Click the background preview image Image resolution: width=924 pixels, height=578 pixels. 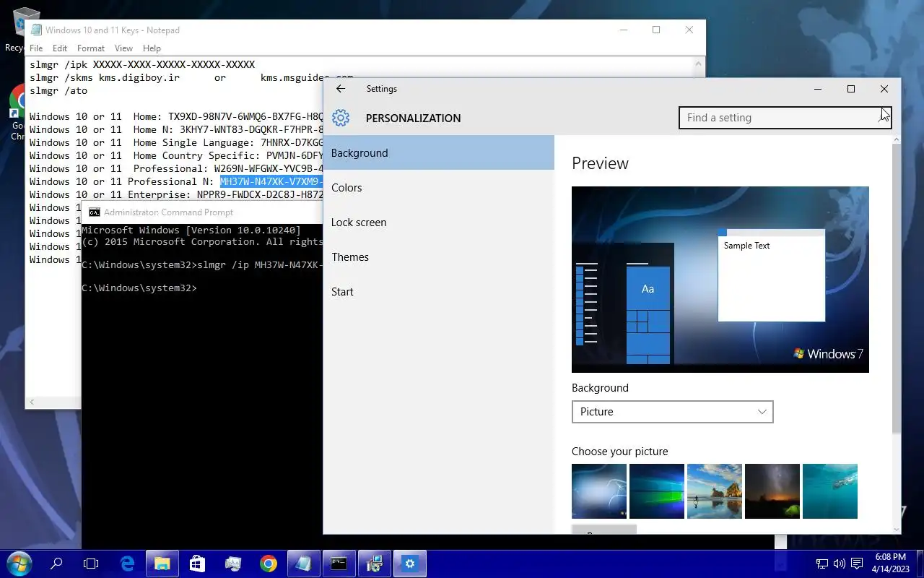tap(720, 280)
